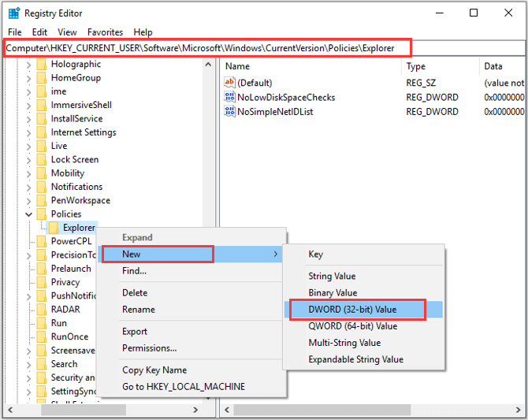This screenshot has width=528, height=420.
Task: Click the ime folder icon
Action: click(42, 91)
